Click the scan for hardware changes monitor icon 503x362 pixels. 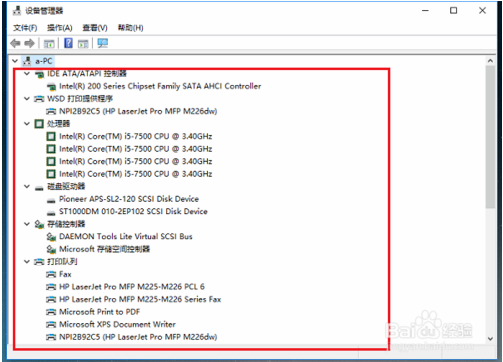103,43
